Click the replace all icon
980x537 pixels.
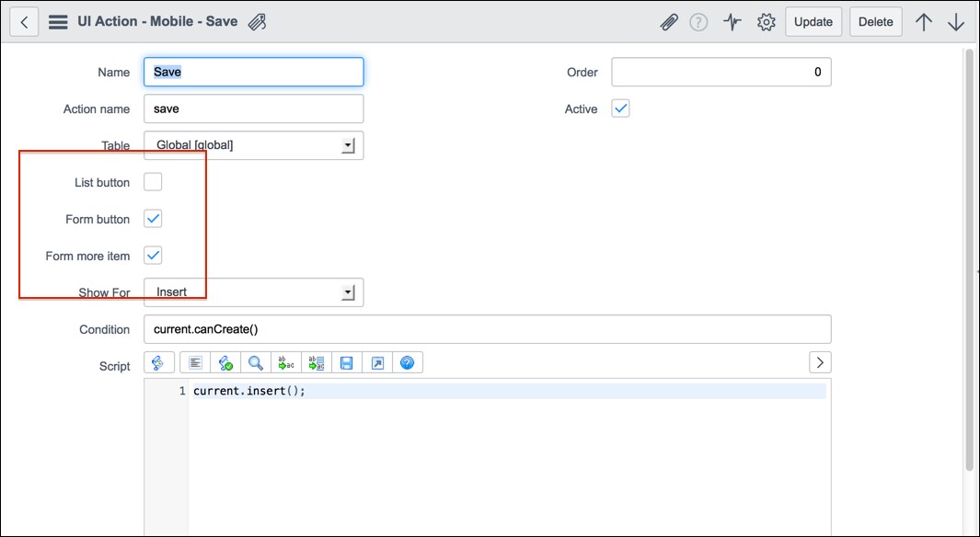click(x=317, y=362)
